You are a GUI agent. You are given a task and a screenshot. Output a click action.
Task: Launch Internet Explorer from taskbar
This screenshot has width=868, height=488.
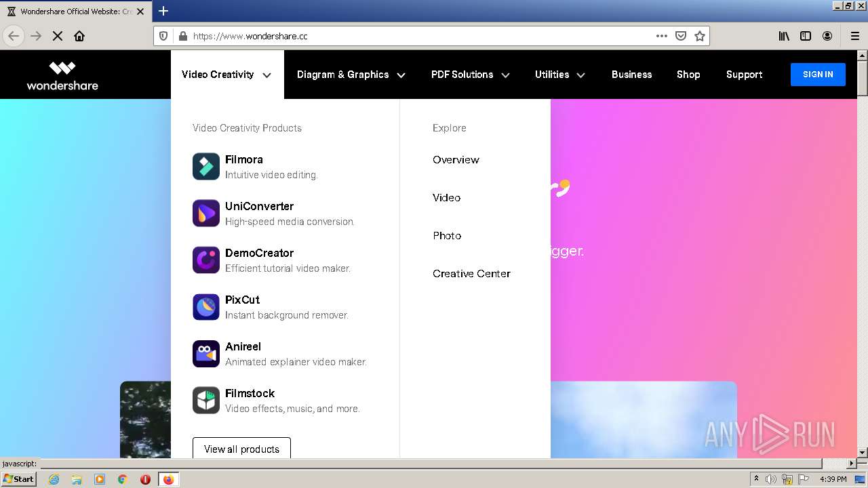(x=54, y=479)
